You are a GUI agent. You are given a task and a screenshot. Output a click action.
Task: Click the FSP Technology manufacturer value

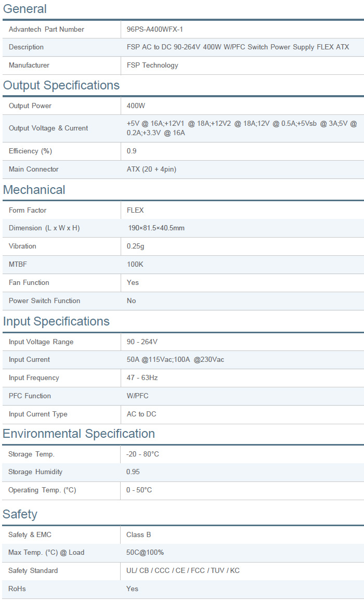pyautogui.click(x=152, y=66)
